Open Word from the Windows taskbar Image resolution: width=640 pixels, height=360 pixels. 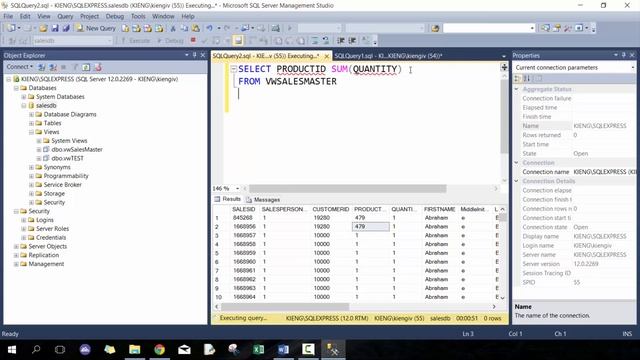click(283, 349)
